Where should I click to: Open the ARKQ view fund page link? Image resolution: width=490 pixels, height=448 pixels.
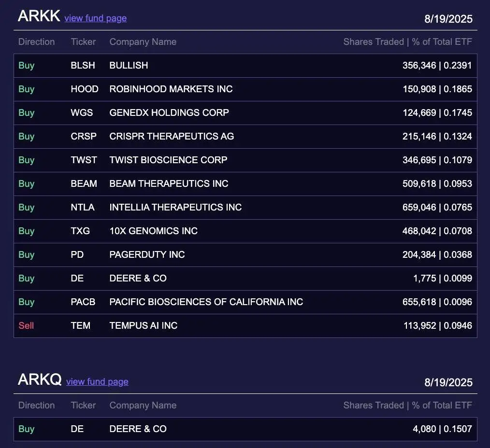97,381
